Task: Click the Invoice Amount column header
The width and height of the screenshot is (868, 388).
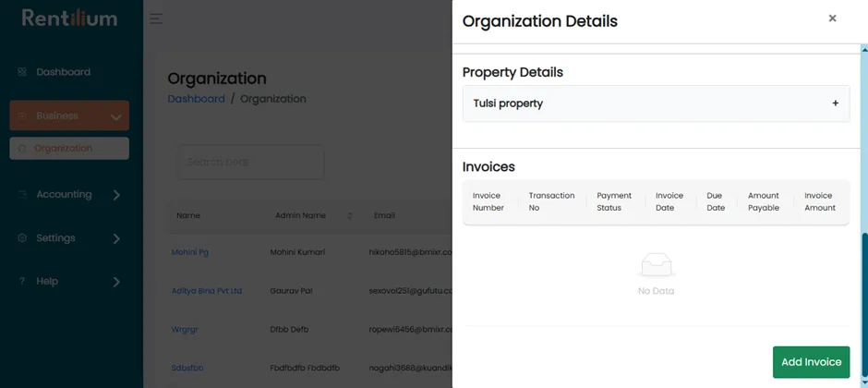Action: tap(820, 202)
